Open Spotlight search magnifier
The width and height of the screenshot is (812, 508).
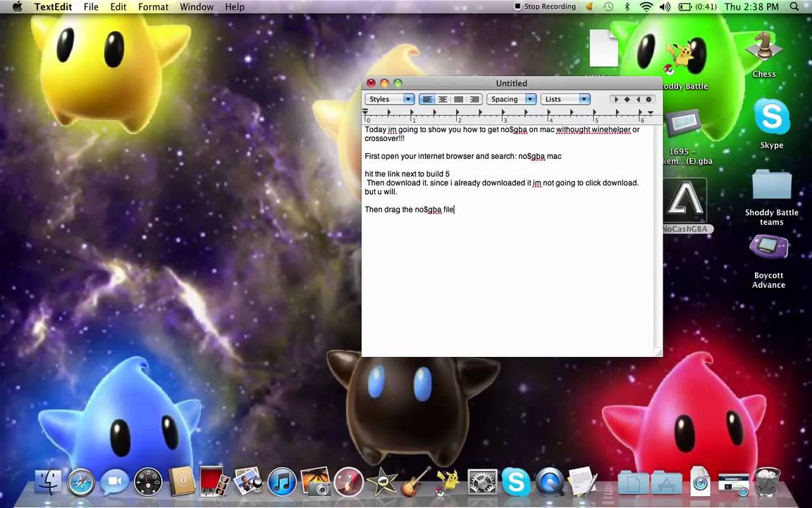click(x=794, y=7)
